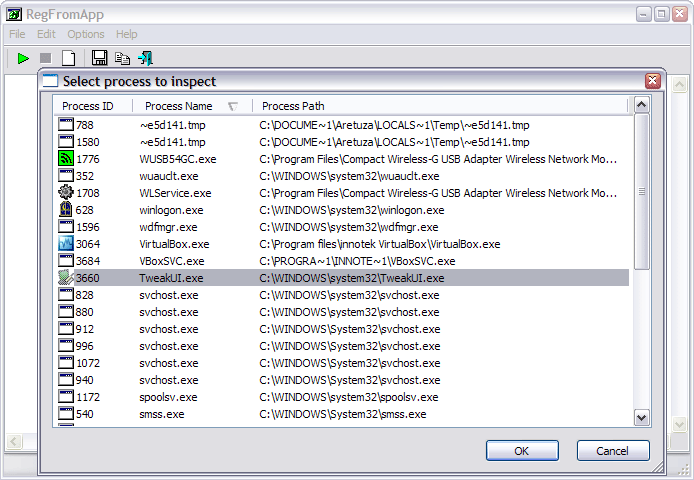
Task: Sort by the Process ID column header
Action: pyautogui.click(x=93, y=106)
